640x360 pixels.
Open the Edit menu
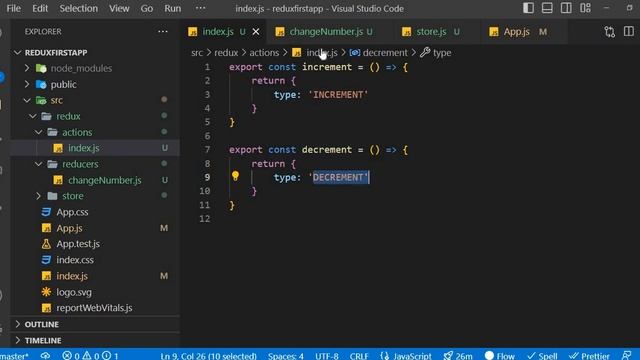[x=40, y=8]
